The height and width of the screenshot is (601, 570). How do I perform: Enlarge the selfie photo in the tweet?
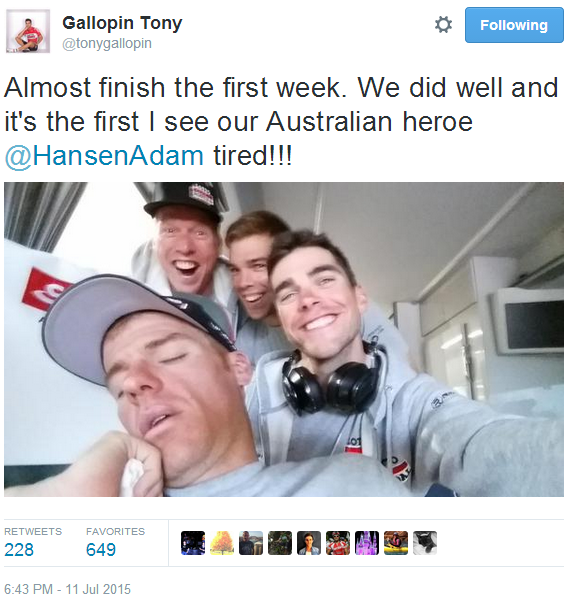coord(284,339)
